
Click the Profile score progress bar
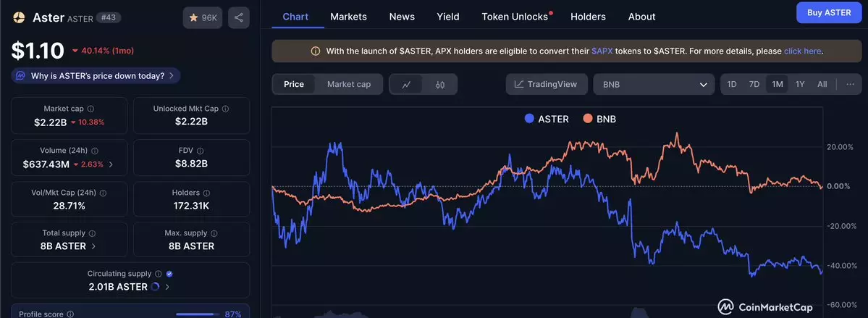tap(198, 314)
